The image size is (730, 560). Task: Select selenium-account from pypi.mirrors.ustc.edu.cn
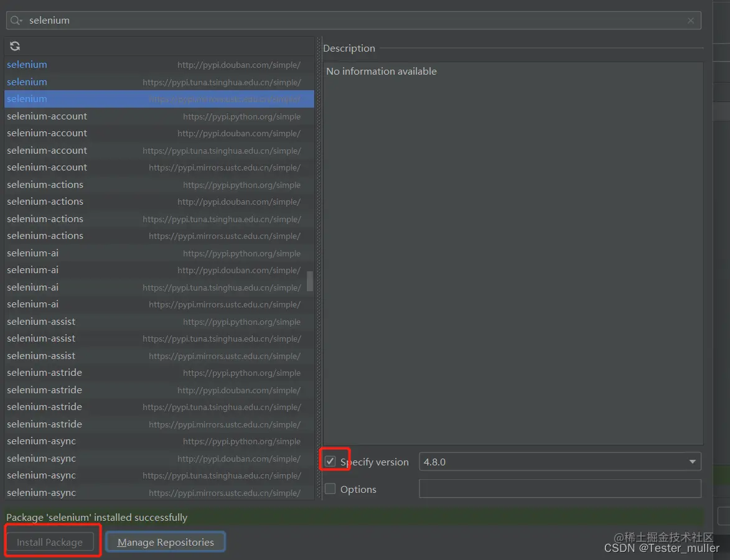(159, 167)
